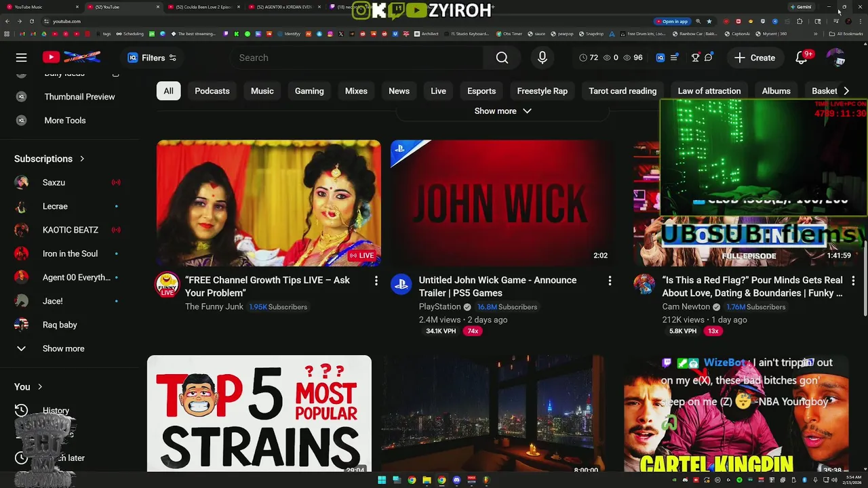868x488 pixels.
Task: Open options for Untitled John Wick Game video
Action: (610, 281)
